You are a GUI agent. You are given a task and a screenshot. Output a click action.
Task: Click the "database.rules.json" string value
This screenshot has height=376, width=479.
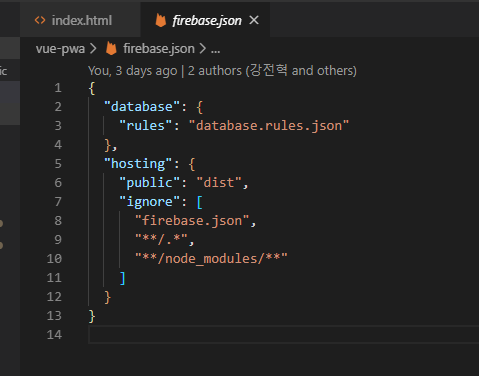click(x=269, y=126)
